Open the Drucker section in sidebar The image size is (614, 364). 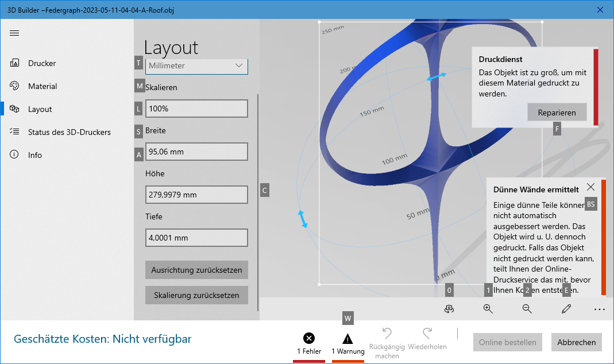coord(42,63)
